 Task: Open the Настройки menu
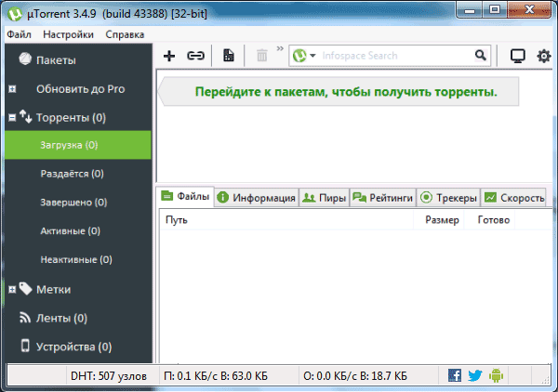coord(68,34)
